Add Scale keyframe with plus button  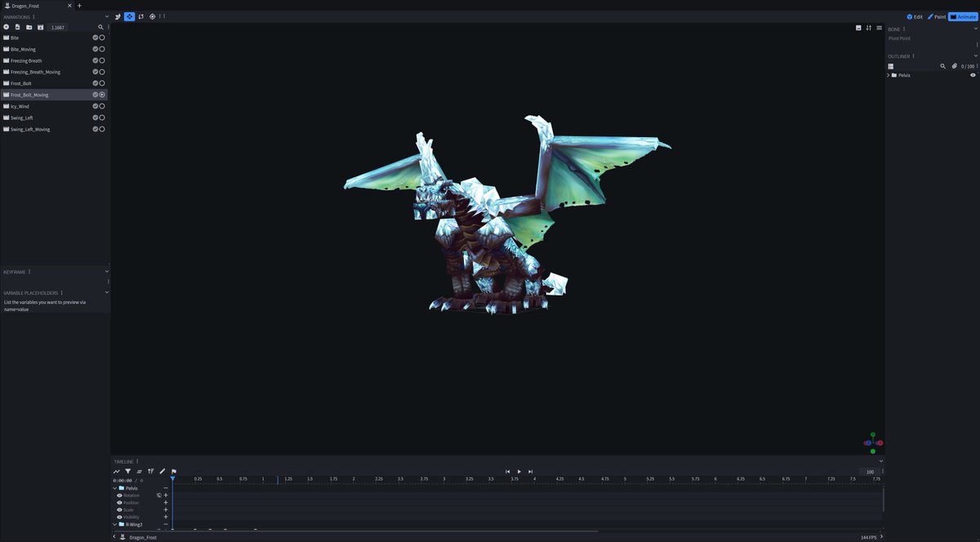166,510
